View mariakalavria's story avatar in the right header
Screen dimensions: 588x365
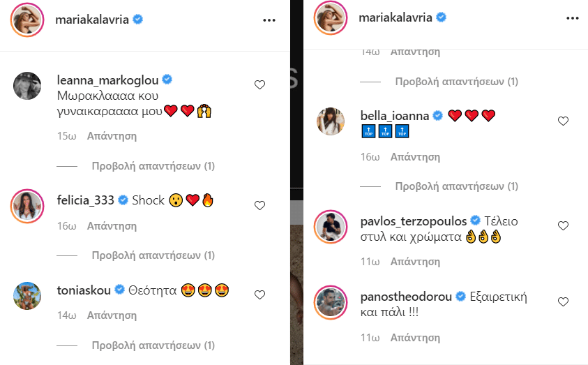(331, 18)
